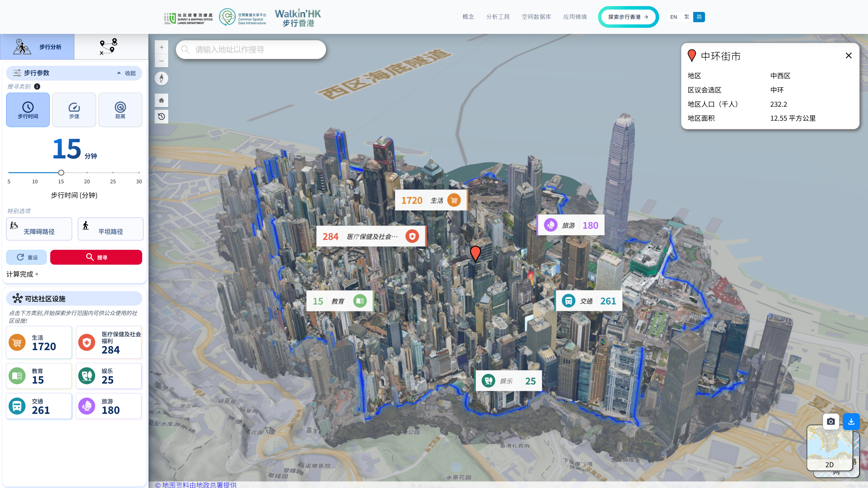Viewport: 868px width, 488px height.
Task: Zoom out the map with minus
Action: click(161, 61)
